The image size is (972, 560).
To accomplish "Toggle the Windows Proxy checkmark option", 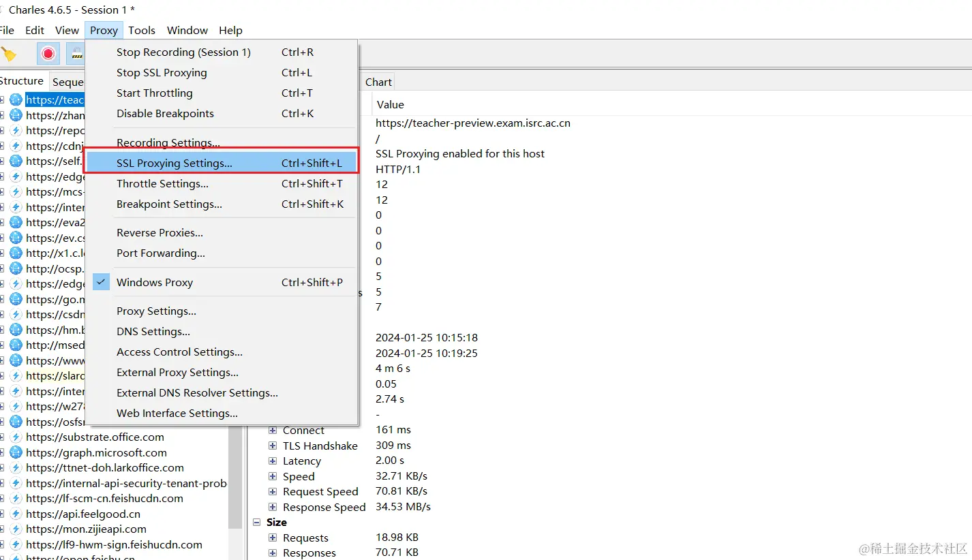I will pyautogui.click(x=154, y=282).
